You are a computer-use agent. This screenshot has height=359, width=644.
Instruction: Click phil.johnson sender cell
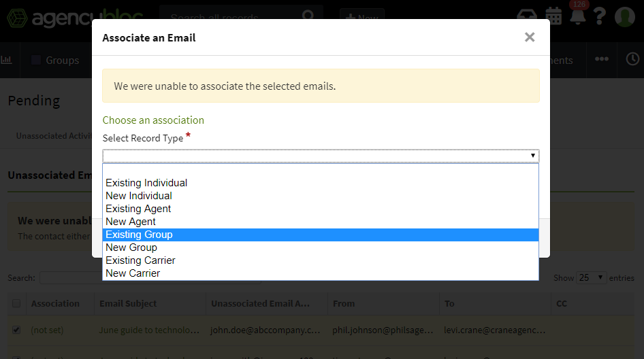pos(383,330)
